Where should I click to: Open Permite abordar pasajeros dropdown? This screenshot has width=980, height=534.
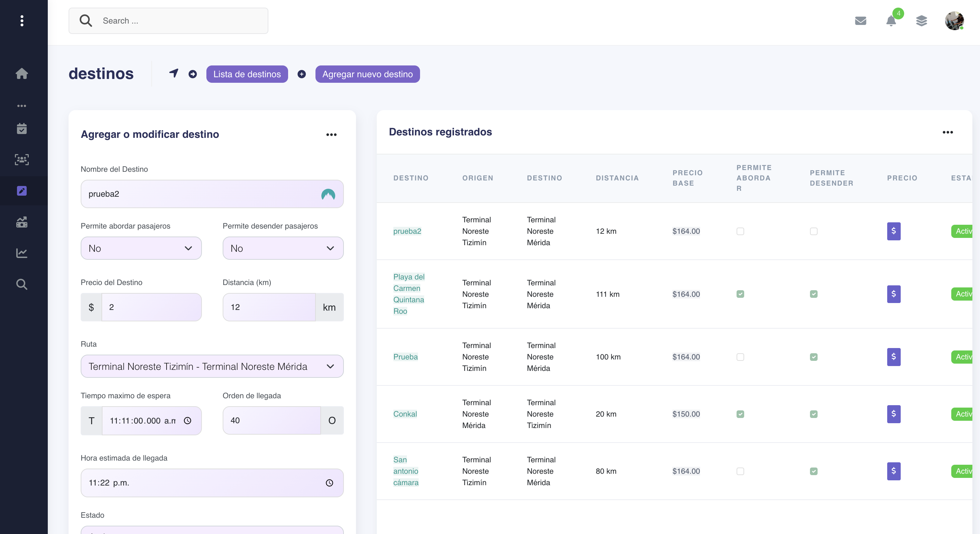(141, 248)
